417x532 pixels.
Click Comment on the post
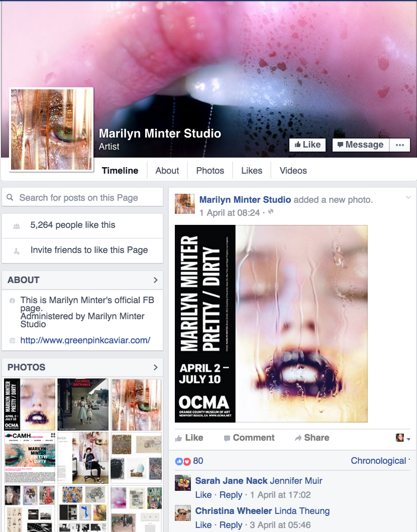tap(249, 438)
